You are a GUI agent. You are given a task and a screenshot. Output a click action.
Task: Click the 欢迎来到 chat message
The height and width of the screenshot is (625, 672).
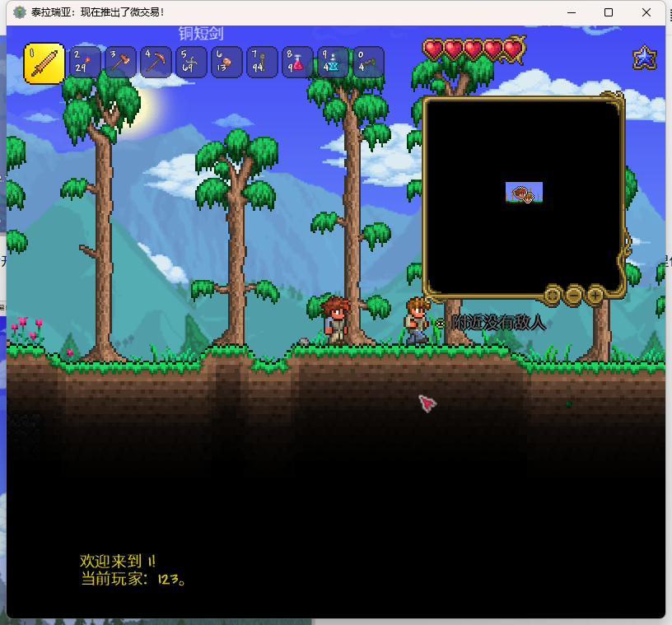coord(118,561)
